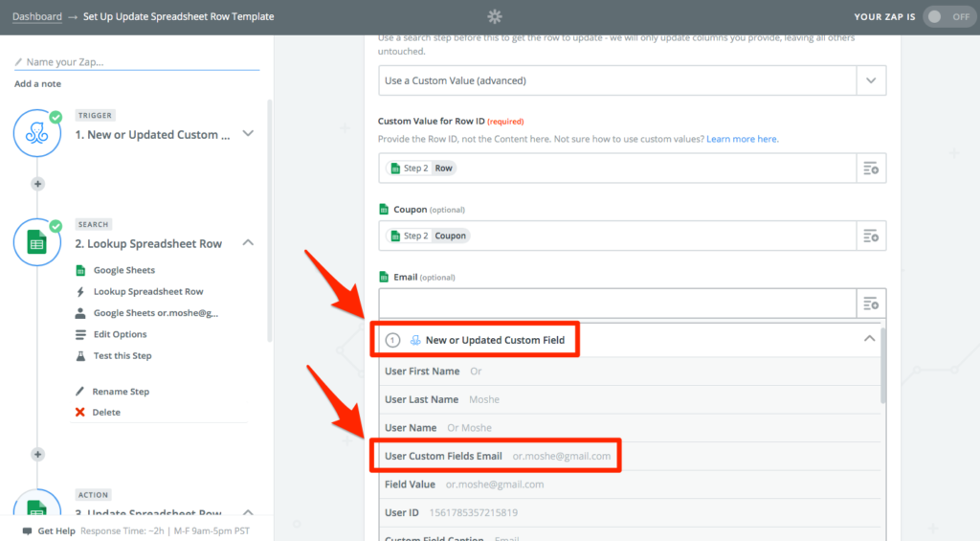The image size is (980, 541).
Task: Click the Google Sheets icon beside Coupon label
Action: [x=384, y=209]
